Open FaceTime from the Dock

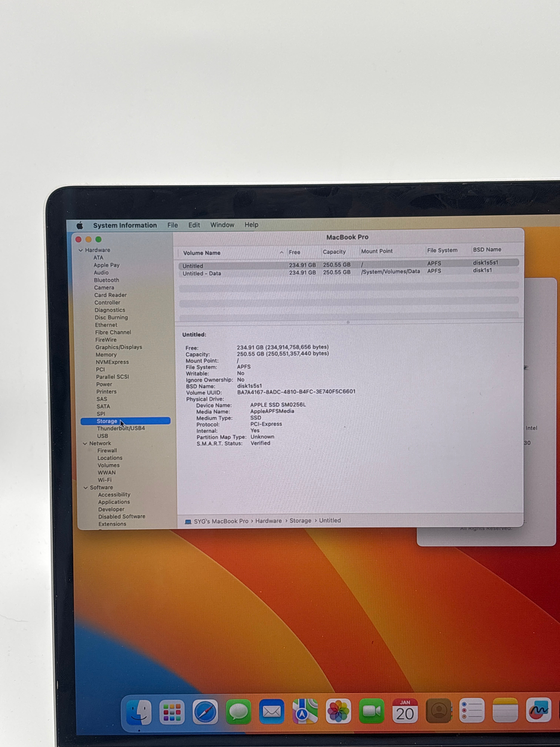pyautogui.click(x=371, y=711)
